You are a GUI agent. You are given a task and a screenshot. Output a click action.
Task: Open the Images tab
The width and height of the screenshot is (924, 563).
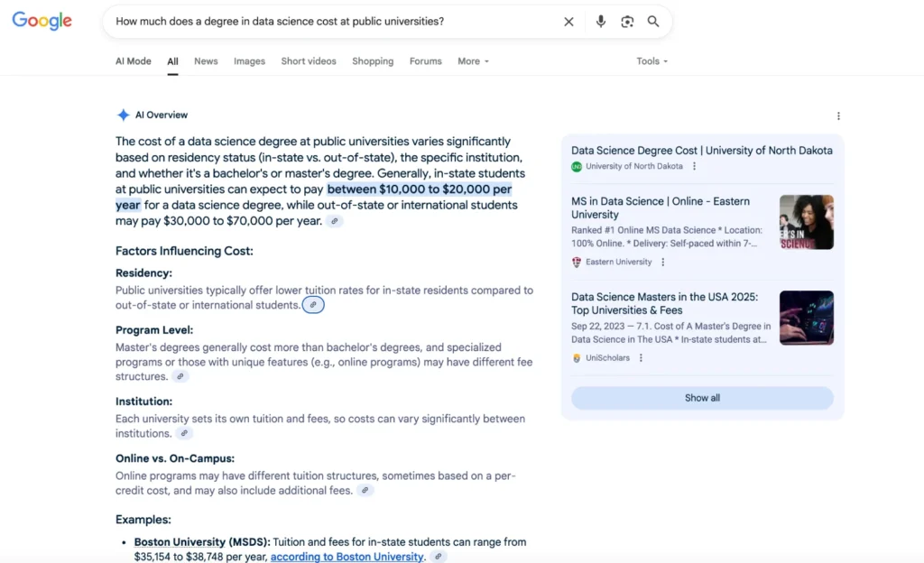click(249, 61)
